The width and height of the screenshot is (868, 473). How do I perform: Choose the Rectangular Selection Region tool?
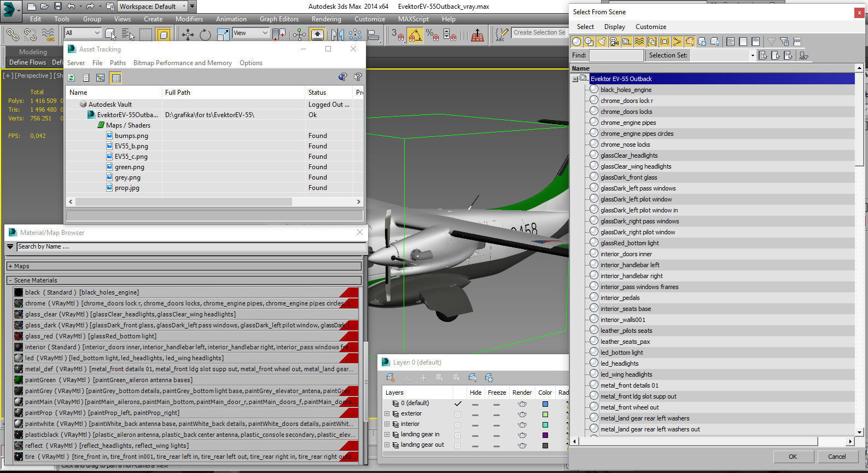coord(145,34)
